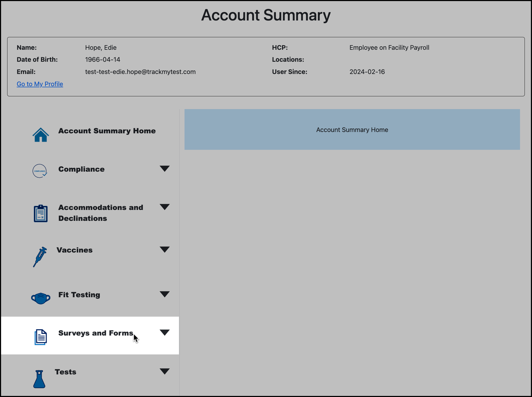532x397 pixels.
Task: Select the Vaccines syringe icon
Action: [x=39, y=257]
